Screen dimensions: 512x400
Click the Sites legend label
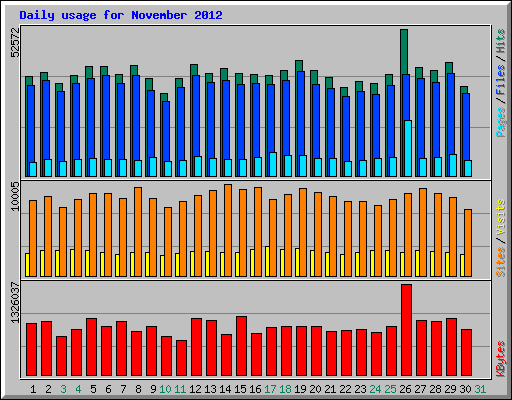click(501, 262)
